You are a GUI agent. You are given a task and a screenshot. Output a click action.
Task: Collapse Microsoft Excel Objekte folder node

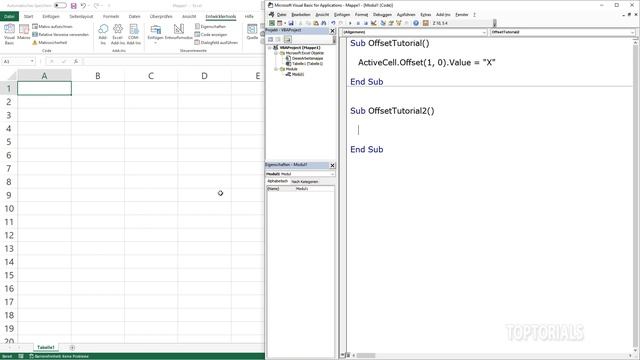(x=276, y=53)
